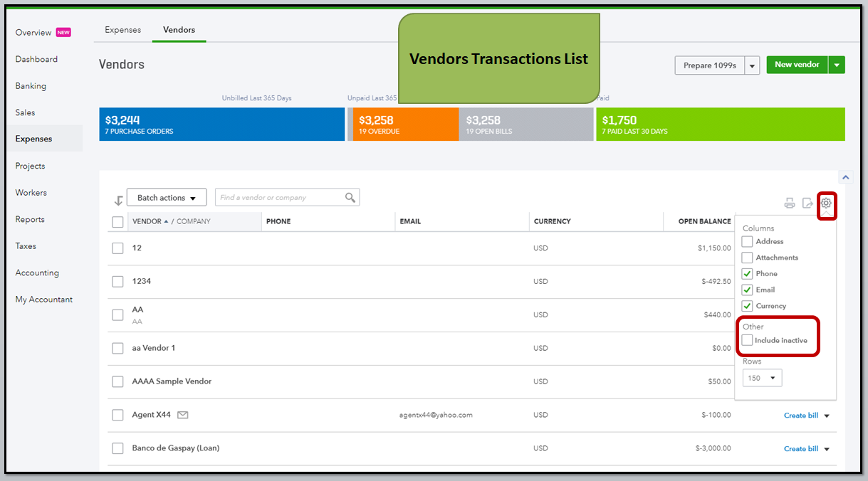
Task: Open Banking in the sidebar
Action: click(31, 86)
